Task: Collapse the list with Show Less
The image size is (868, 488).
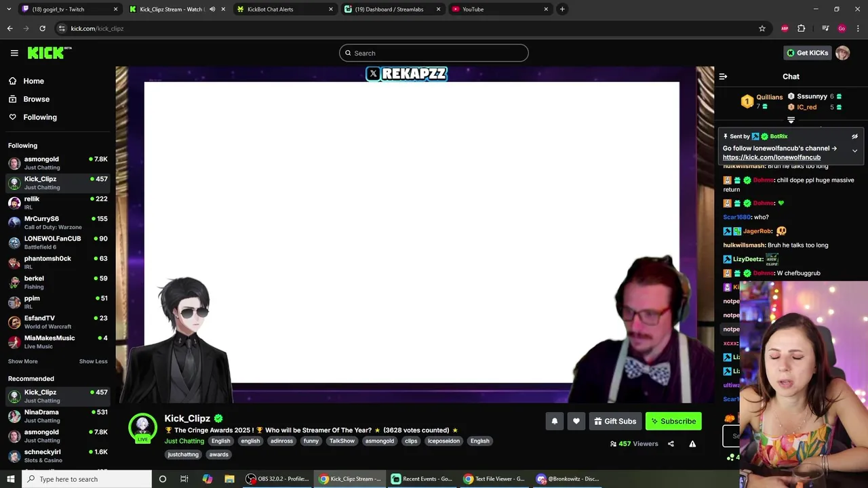Action: point(93,361)
